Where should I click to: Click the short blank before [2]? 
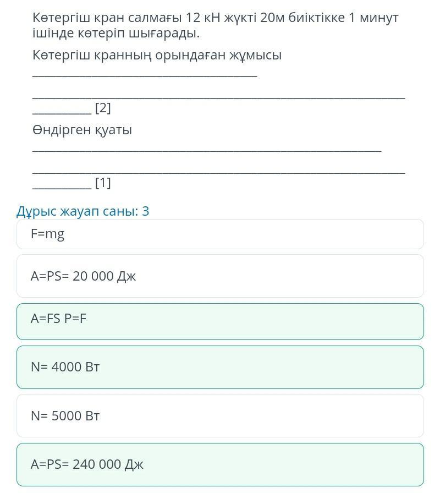pos(62,112)
